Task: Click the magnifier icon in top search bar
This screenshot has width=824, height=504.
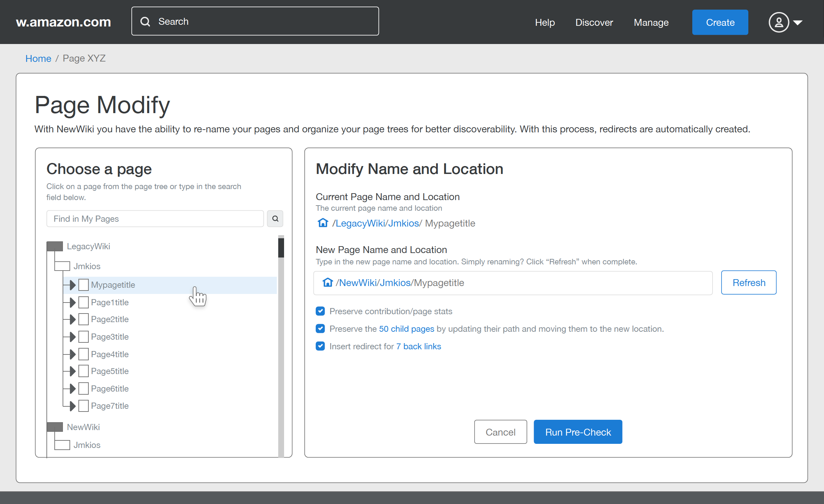Action: click(x=145, y=22)
